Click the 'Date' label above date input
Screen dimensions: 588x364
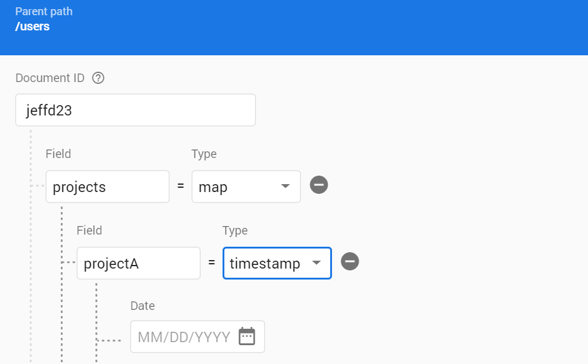pos(143,306)
